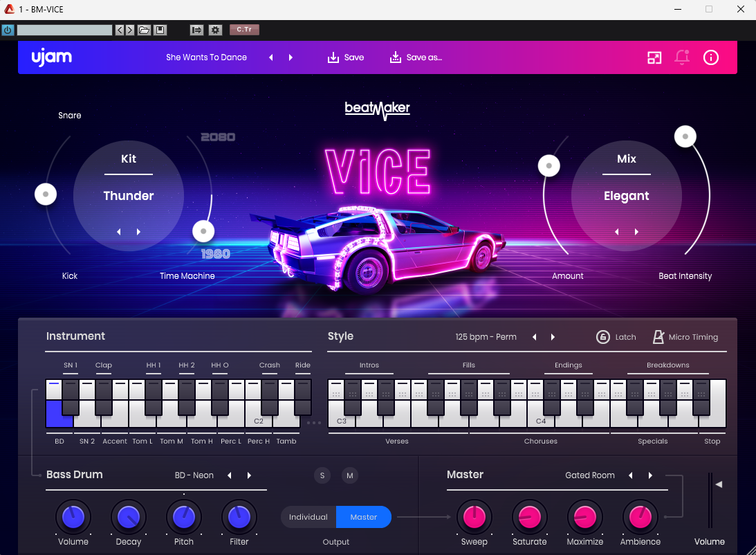Select previous Bass Drum sound
The width and height of the screenshot is (756, 555).
(230, 475)
